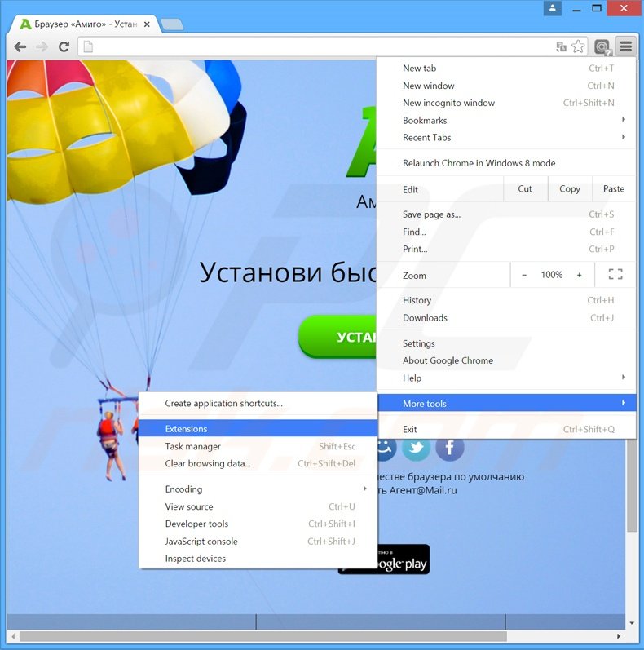The width and height of the screenshot is (644, 650).
Task: Open Developer tools from submenu
Action: click(x=258, y=524)
